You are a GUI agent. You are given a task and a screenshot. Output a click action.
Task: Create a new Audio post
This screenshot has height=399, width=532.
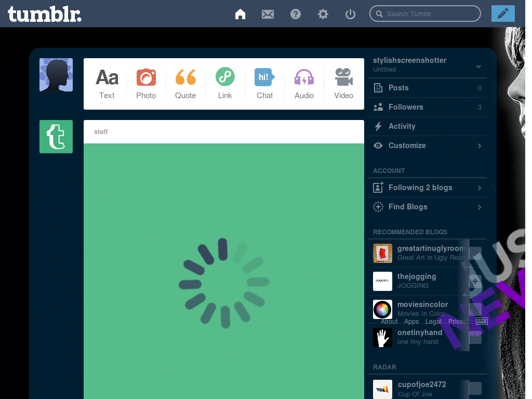tap(304, 84)
